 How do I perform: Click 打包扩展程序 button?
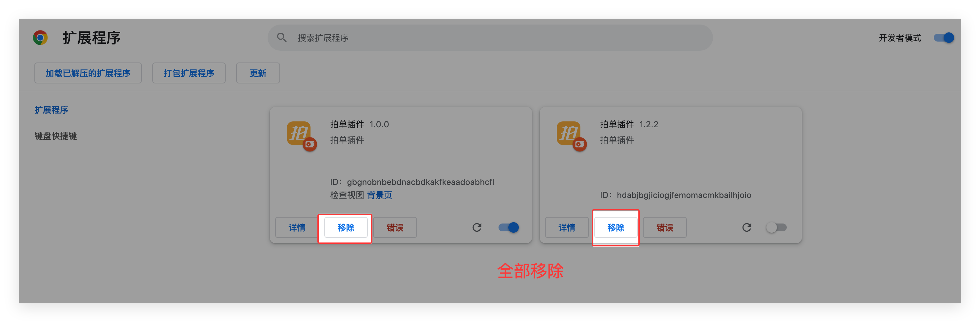(189, 73)
